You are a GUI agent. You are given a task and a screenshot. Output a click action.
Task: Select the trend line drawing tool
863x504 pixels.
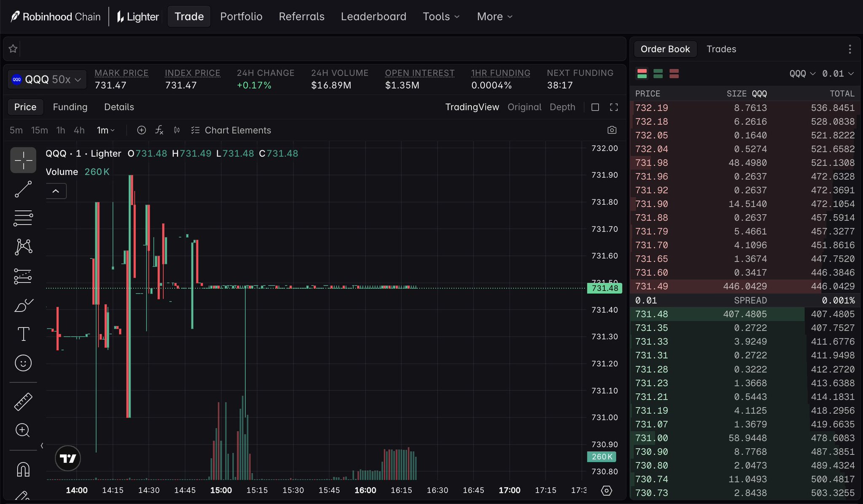23,189
